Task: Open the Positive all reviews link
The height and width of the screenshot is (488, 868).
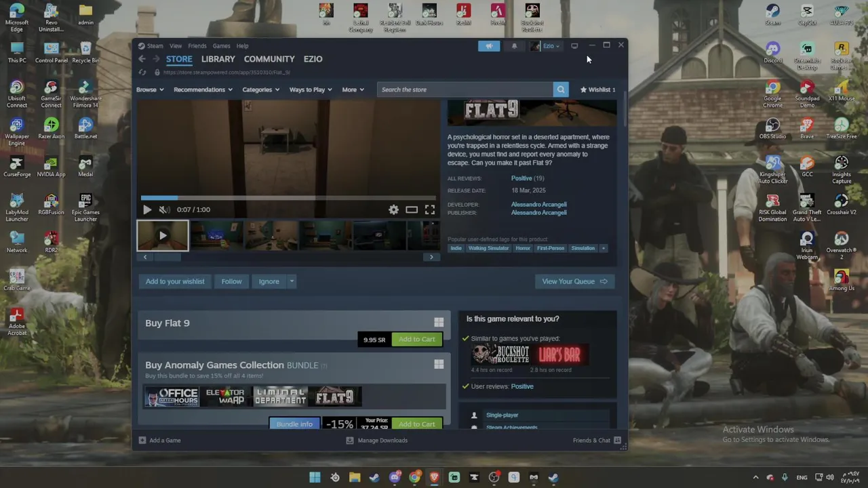Action: [521, 178]
